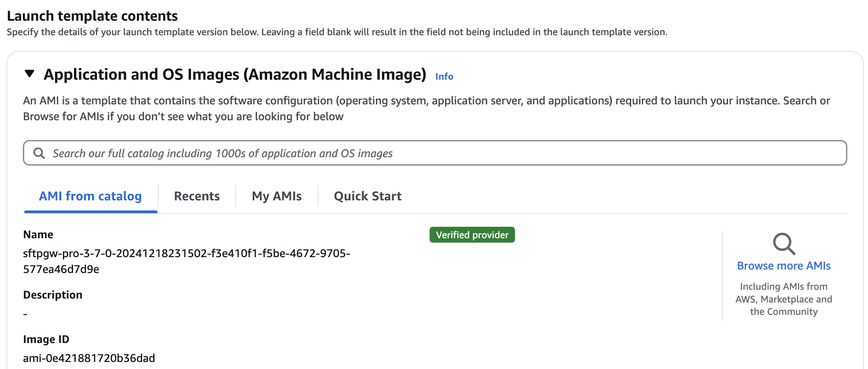Select the AMI from catalog tab
This screenshot has height=369, width=868.
tap(90, 196)
